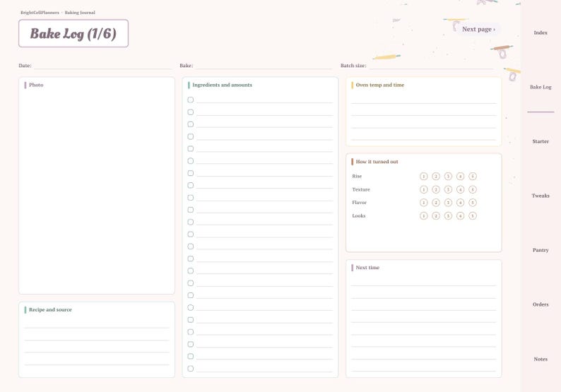Rate Rise as 3
Screen dimensions: 561x392
pos(448,177)
